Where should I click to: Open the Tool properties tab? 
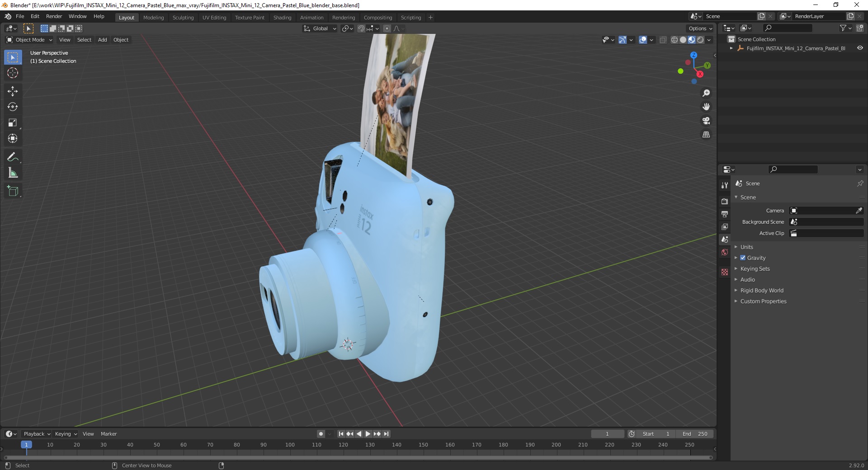[725, 185]
